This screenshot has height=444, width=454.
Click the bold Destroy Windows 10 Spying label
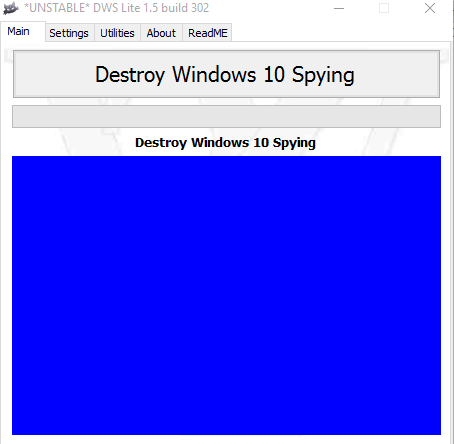(x=225, y=143)
